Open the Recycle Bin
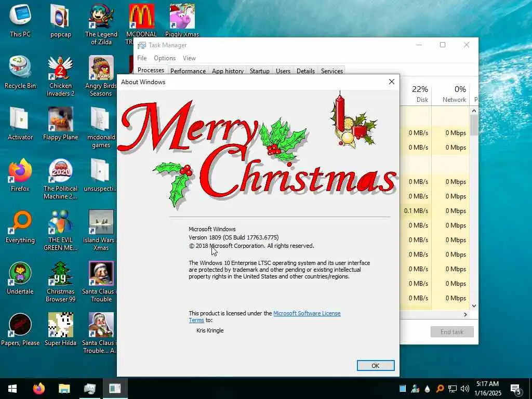The height and width of the screenshot is (399, 532). click(20, 72)
